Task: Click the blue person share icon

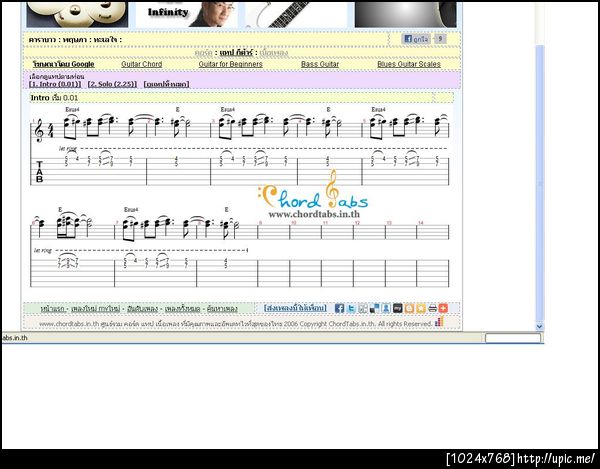Action: click(386, 308)
